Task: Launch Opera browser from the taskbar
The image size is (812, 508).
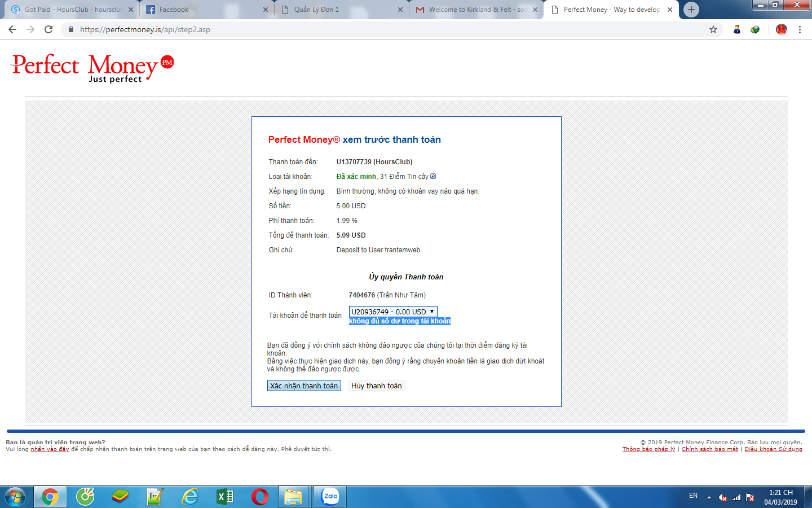Action: [260, 497]
